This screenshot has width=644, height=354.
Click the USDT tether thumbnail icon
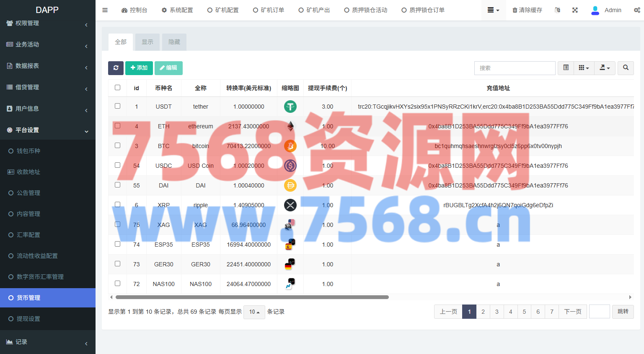click(290, 107)
